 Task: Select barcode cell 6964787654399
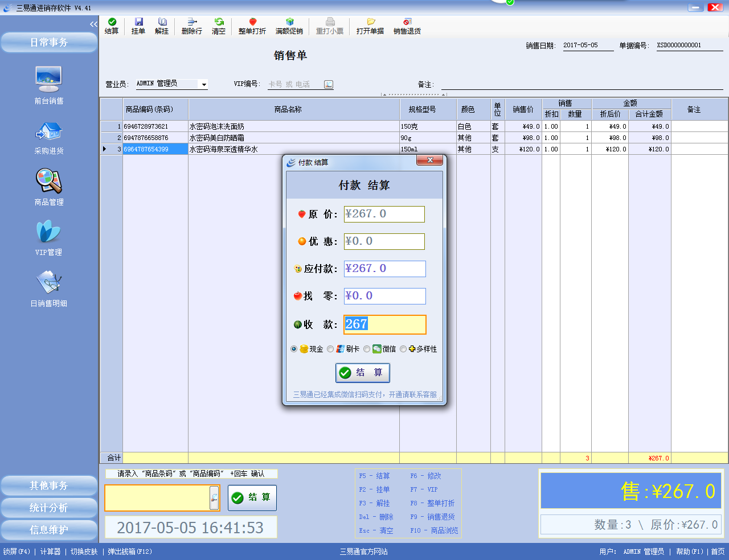point(155,149)
